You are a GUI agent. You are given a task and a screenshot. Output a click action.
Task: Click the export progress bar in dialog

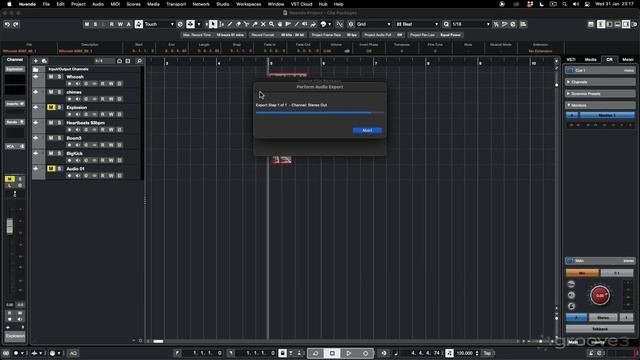click(320, 113)
